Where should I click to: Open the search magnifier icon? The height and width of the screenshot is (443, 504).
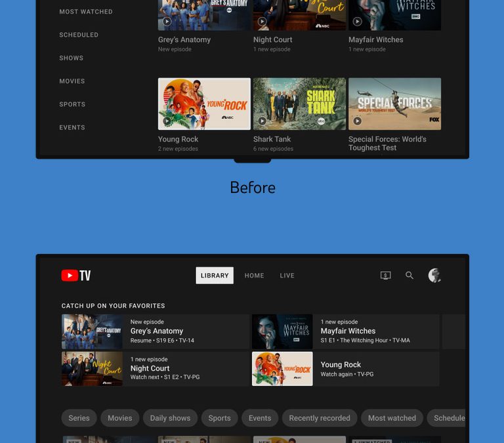409,275
